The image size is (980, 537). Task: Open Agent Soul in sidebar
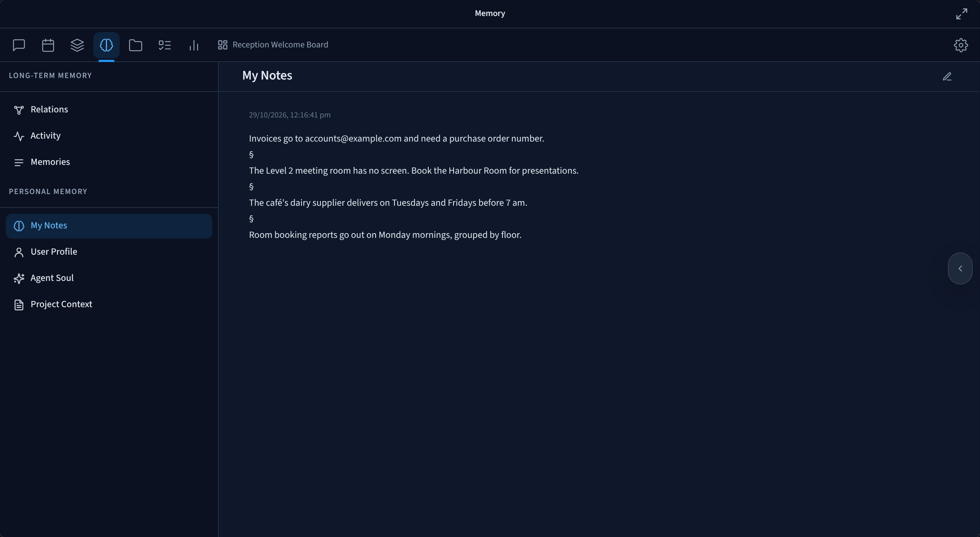point(109,278)
